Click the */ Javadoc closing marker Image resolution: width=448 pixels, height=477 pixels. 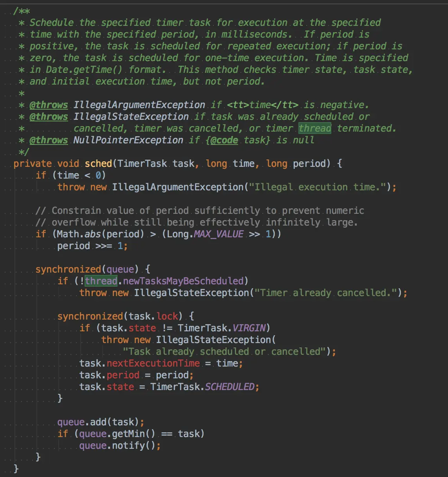(24, 152)
